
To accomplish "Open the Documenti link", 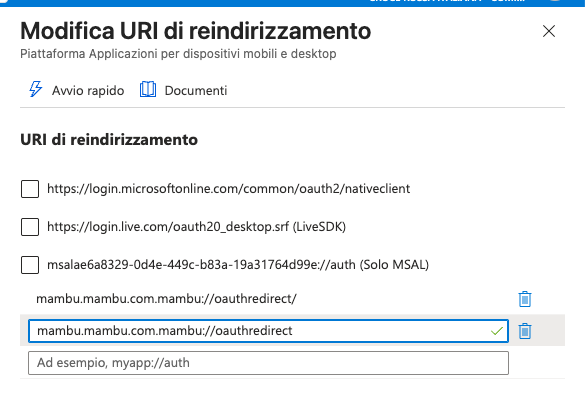I will (x=196, y=91).
